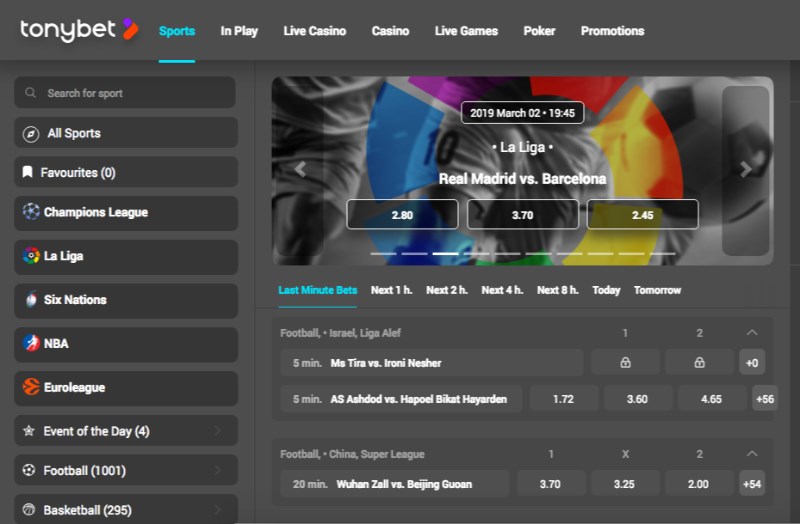Open the Promotions page
Viewport: 800px width, 524px height.
[x=612, y=31]
